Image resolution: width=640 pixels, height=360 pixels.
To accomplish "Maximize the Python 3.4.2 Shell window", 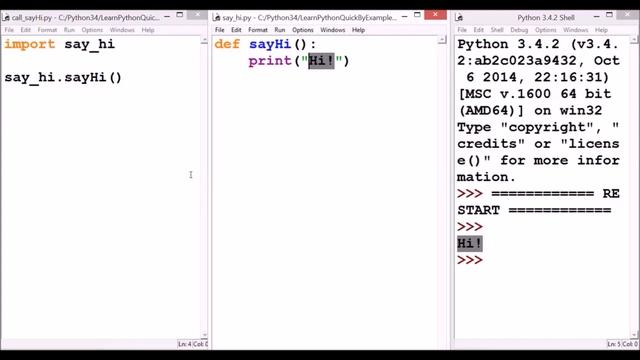I will click(x=609, y=15).
